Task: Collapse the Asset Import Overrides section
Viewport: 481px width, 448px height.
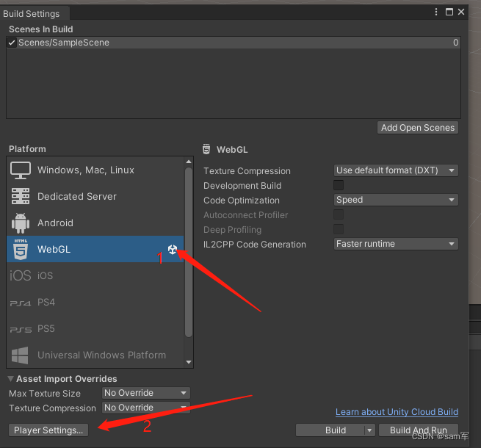Action: tap(10, 379)
